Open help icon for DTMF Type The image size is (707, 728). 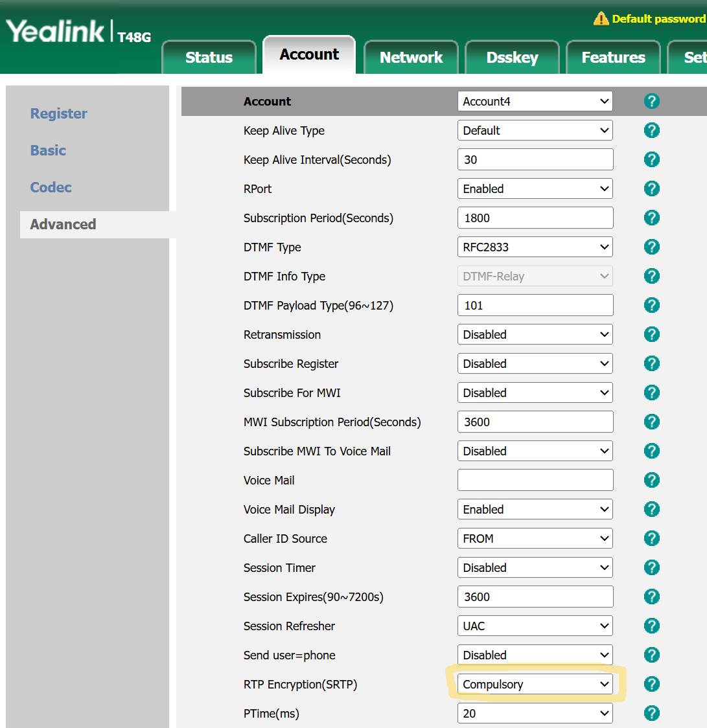[651, 247]
